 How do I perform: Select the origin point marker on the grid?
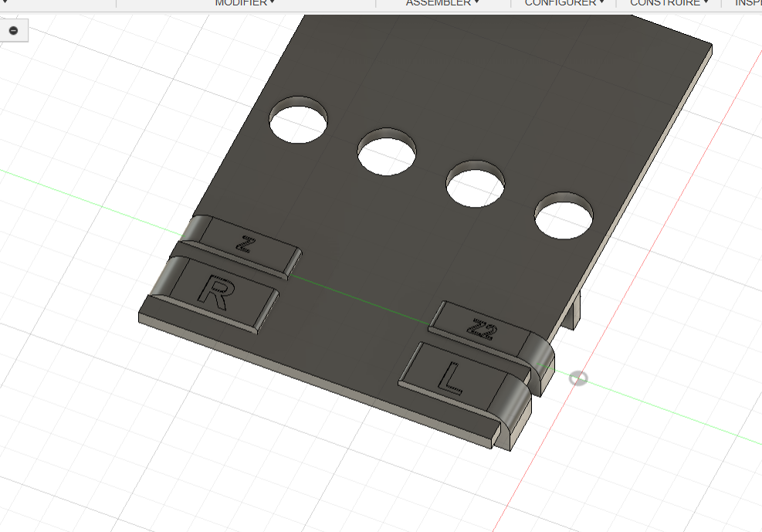pos(578,378)
